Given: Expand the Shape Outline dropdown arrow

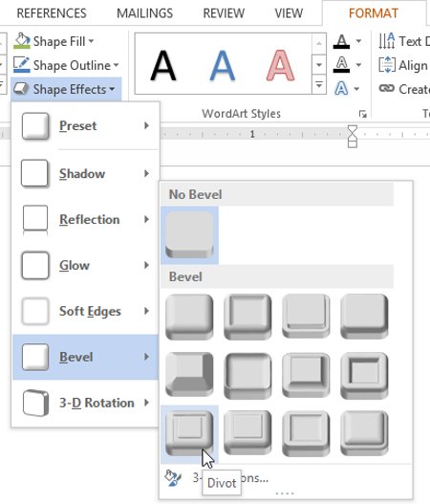Looking at the screenshot, I should (x=116, y=65).
